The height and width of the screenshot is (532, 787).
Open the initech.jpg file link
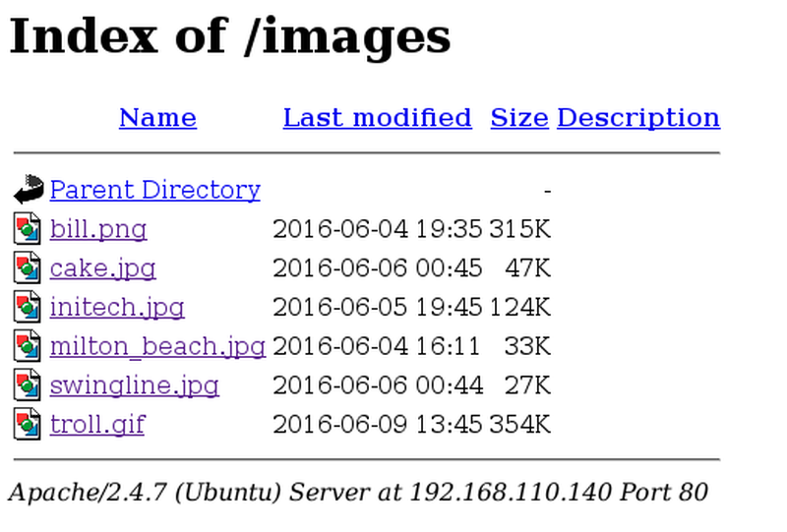pyautogui.click(x=117, y=307)
